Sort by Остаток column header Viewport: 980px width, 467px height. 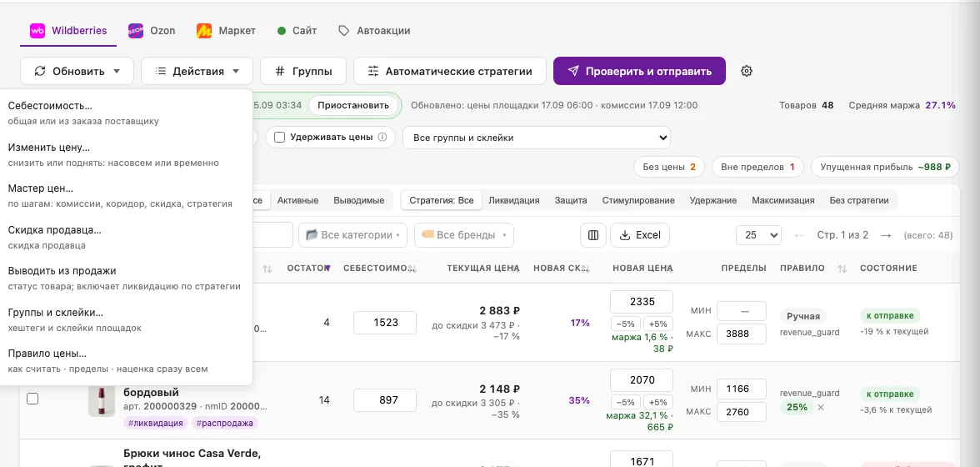[x=307, y=269]
